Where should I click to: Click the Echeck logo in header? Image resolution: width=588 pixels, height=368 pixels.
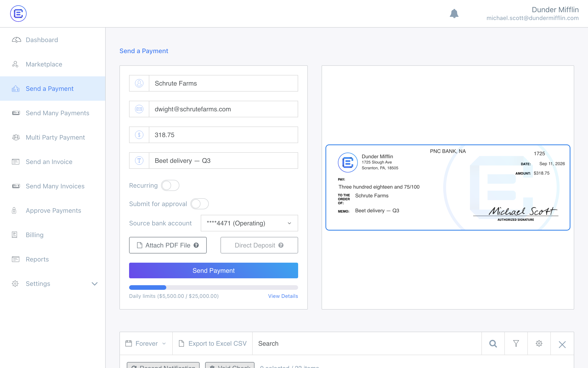click(x=18, y=14)
